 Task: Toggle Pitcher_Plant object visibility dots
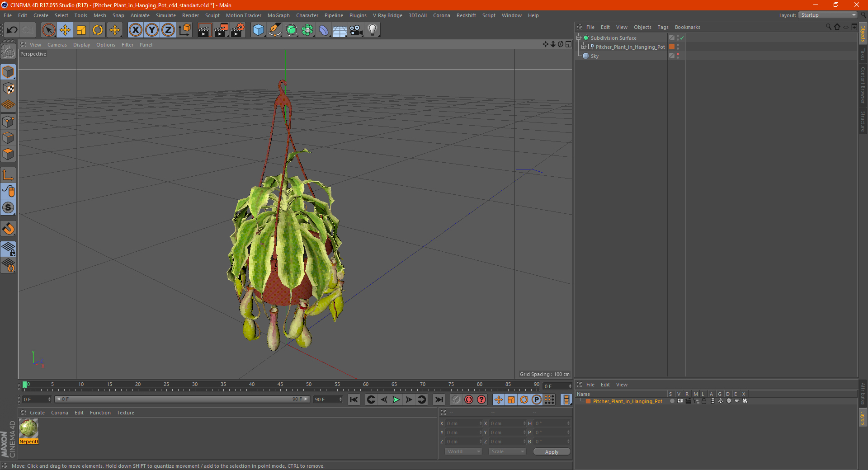coord(678,47)
